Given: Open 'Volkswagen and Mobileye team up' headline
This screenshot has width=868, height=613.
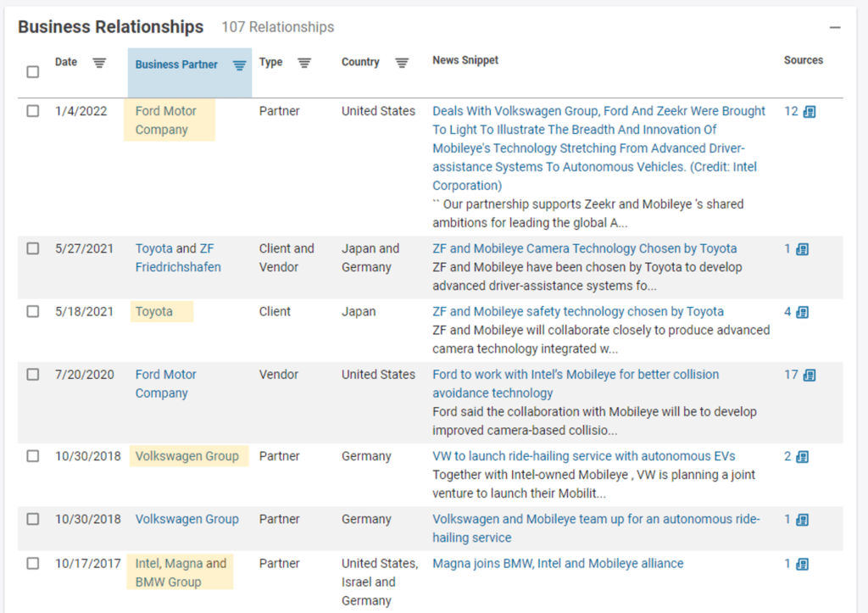Looking at the screenshot, I should click(x=596, y=528).
